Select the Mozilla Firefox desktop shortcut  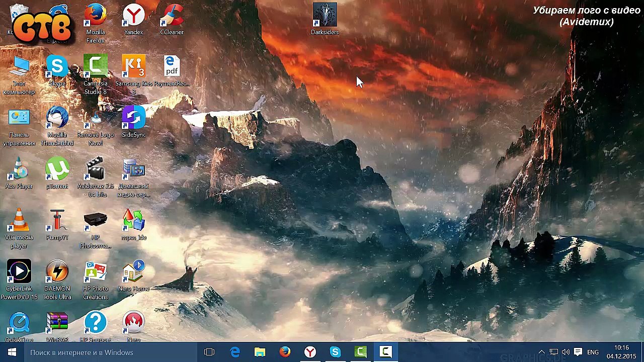pos(95,24)
